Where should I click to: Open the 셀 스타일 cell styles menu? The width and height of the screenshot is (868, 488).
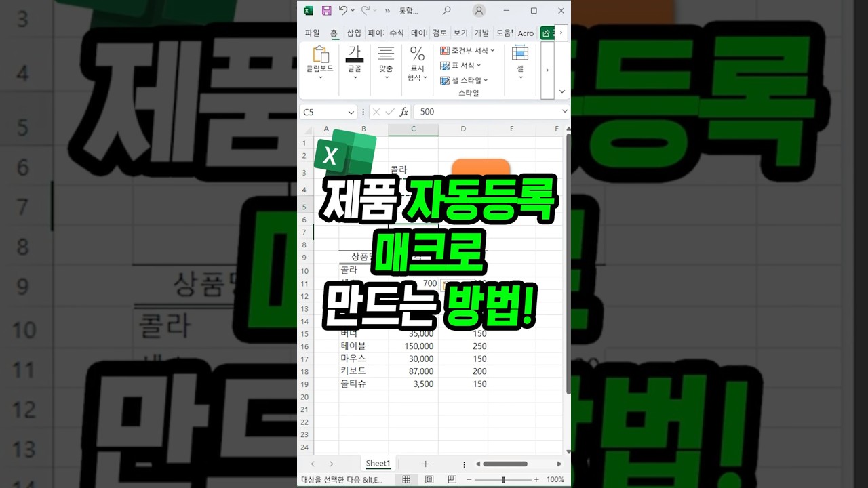click(464, 81)
